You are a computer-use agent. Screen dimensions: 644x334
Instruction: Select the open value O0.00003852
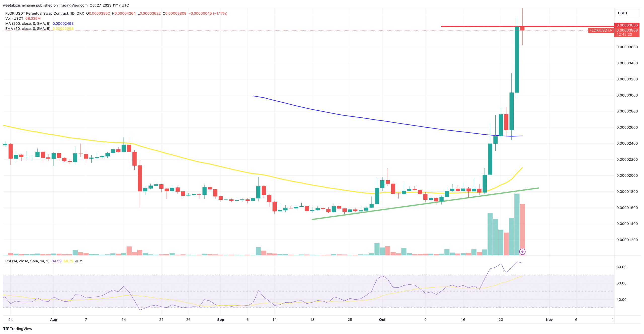pos(98,13)
